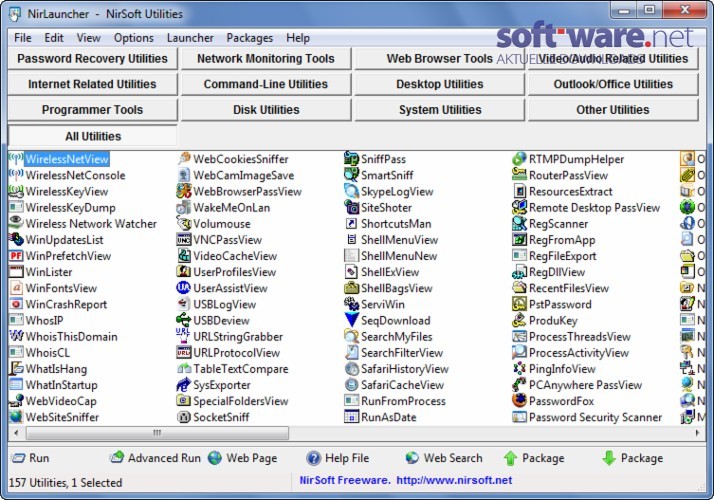Click the WirelessNetView utility icon
The height and width of the screenshot is (500, 714).
coord(16,159)
